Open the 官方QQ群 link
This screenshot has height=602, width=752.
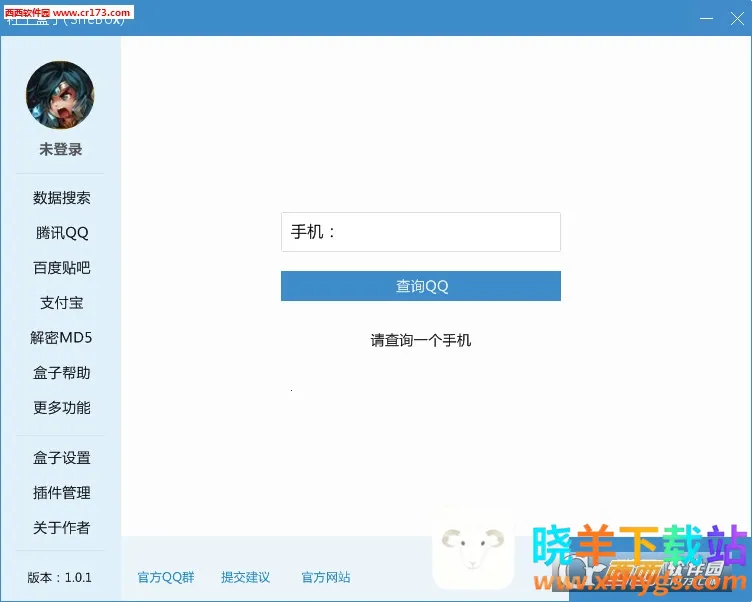click(166, 577)
